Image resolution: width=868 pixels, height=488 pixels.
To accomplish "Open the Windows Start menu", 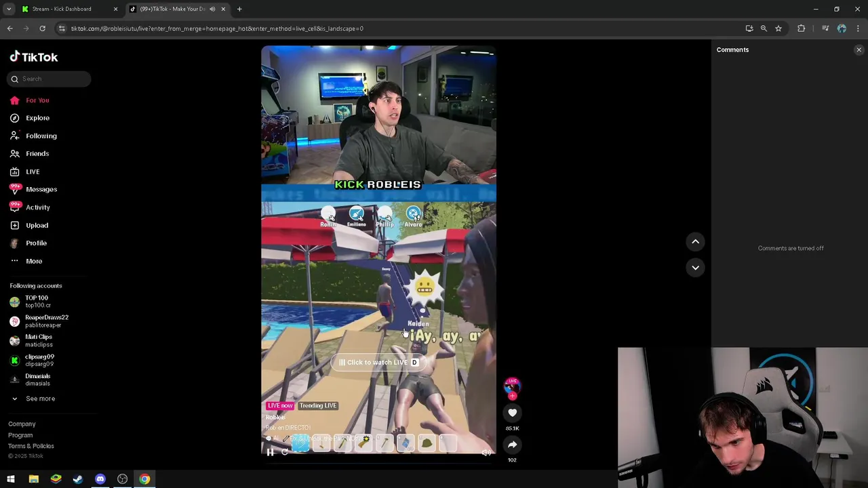I will [x=11, y=479].
